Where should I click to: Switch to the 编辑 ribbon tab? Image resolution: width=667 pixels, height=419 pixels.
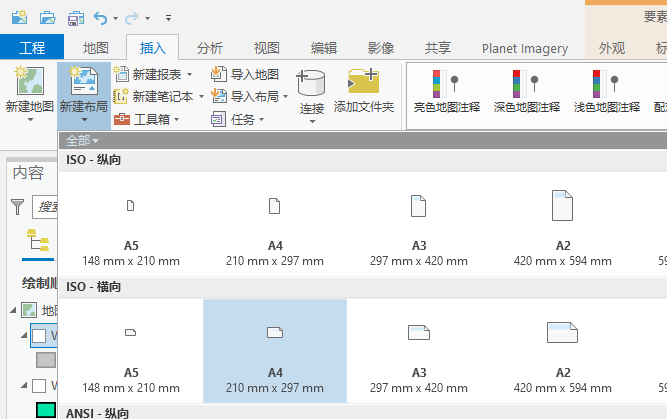(324, 48)
